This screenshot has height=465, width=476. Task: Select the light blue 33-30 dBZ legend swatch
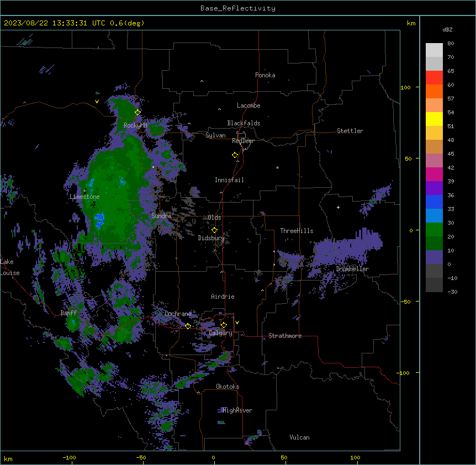coord(434,216)
